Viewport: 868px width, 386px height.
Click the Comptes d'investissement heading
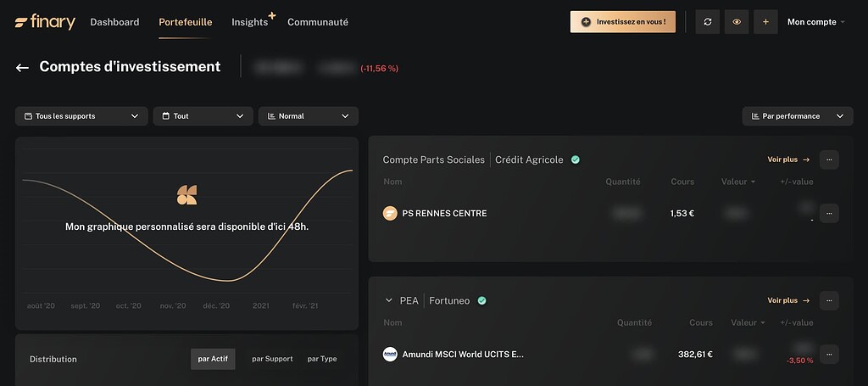[x=130, y=66]
